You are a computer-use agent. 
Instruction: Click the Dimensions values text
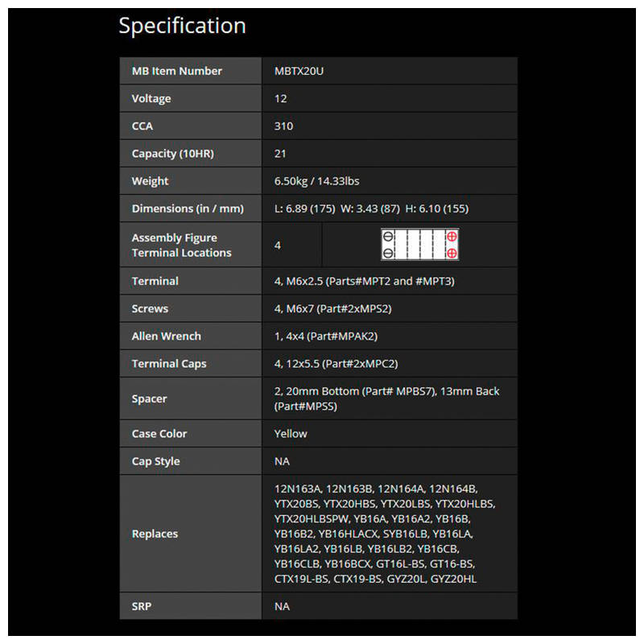pyautogui.click(x=371, y=208)
